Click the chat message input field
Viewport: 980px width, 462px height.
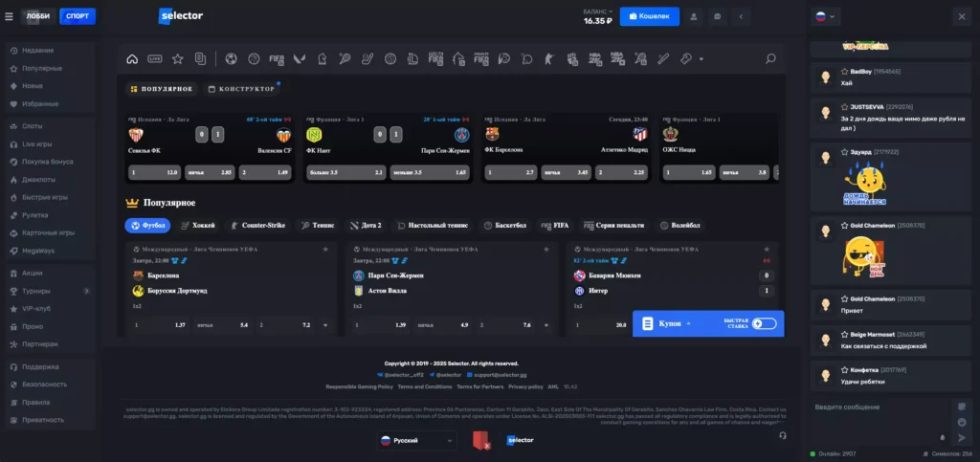pos(881,423)
